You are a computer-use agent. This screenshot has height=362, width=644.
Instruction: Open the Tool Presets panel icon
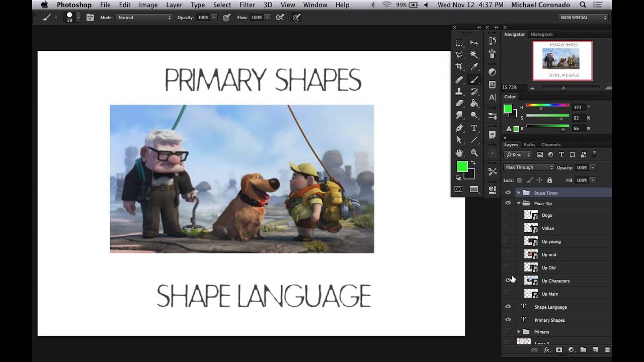[492, 172]
